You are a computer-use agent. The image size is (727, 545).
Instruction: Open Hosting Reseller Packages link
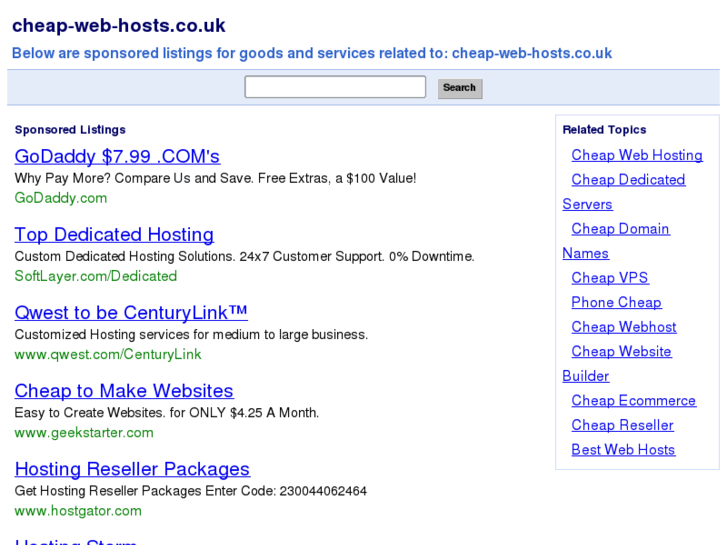132,468
